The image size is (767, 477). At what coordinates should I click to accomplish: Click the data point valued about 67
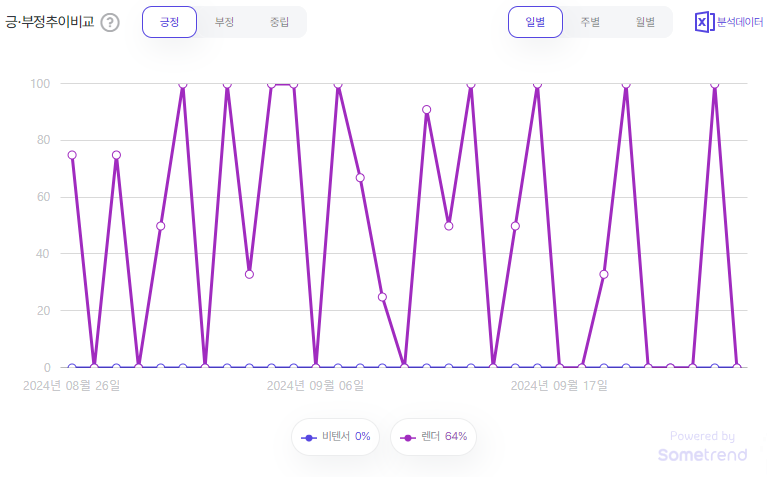360,178
